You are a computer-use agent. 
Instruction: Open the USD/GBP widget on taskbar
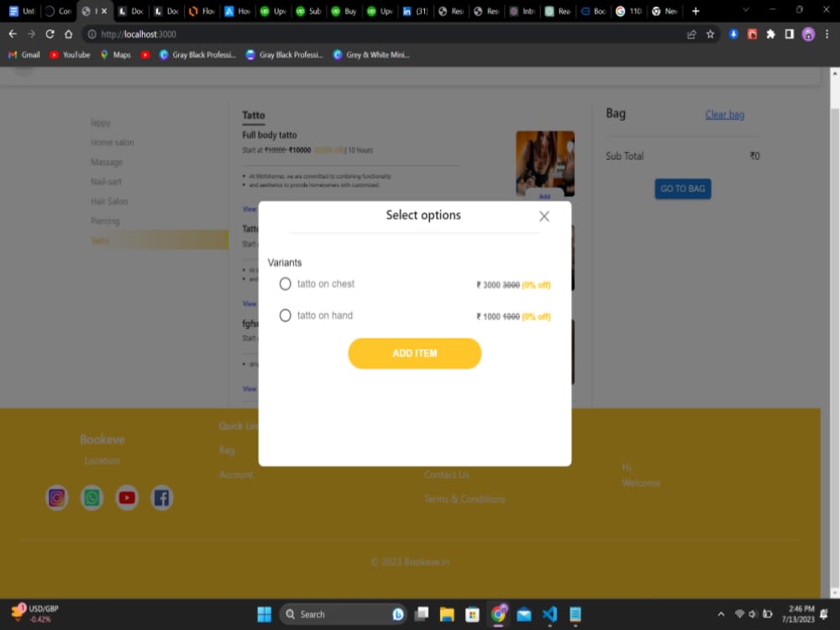(35, 614)
